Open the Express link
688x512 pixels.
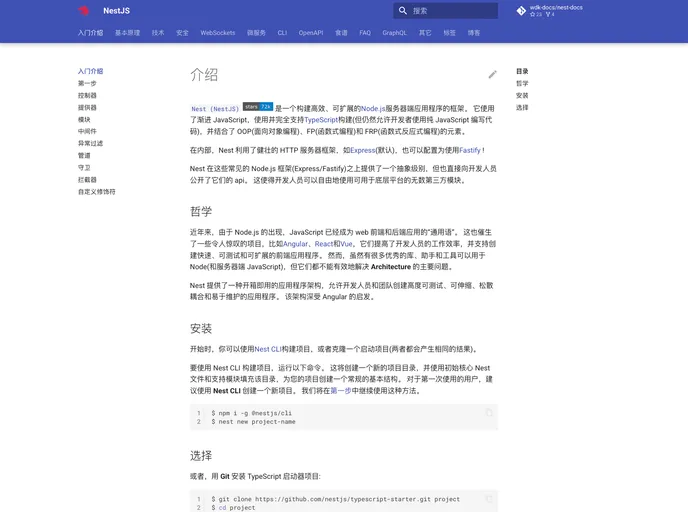click(363, 150)
